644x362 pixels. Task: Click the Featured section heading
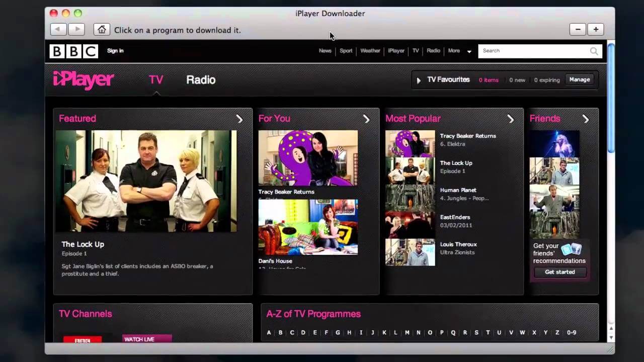click(77, 119)
